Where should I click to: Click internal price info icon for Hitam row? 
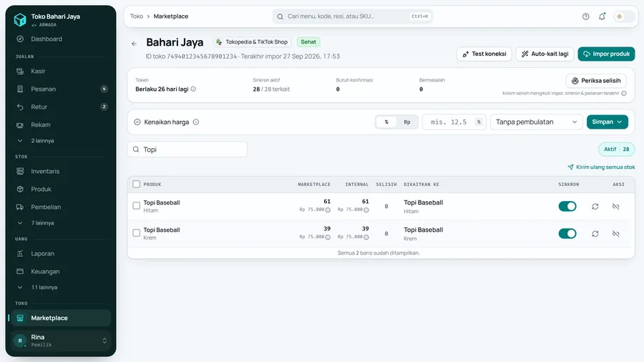(366, 210)
